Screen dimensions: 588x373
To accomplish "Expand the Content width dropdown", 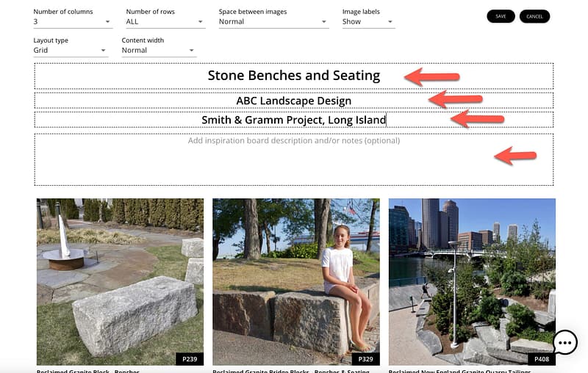I will pos(159,51).
